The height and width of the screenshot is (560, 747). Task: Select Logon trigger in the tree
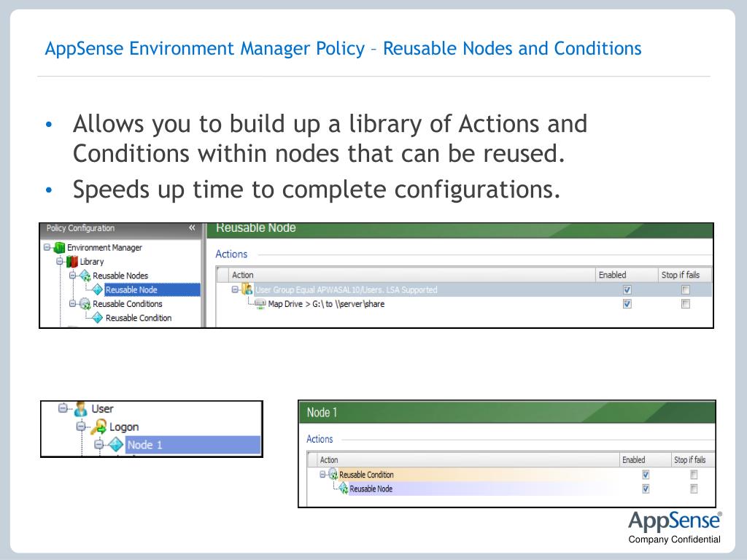point(124,427)
